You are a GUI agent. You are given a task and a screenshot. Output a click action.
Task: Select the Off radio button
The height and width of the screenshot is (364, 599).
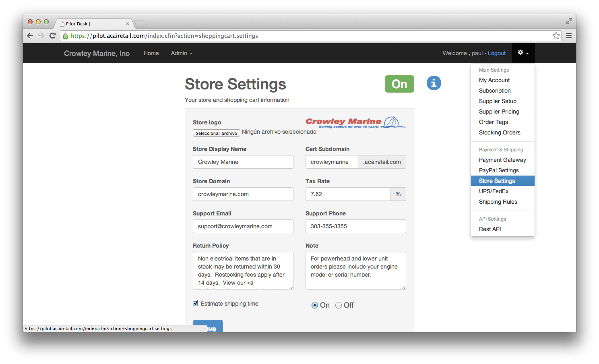click(339, 305)
